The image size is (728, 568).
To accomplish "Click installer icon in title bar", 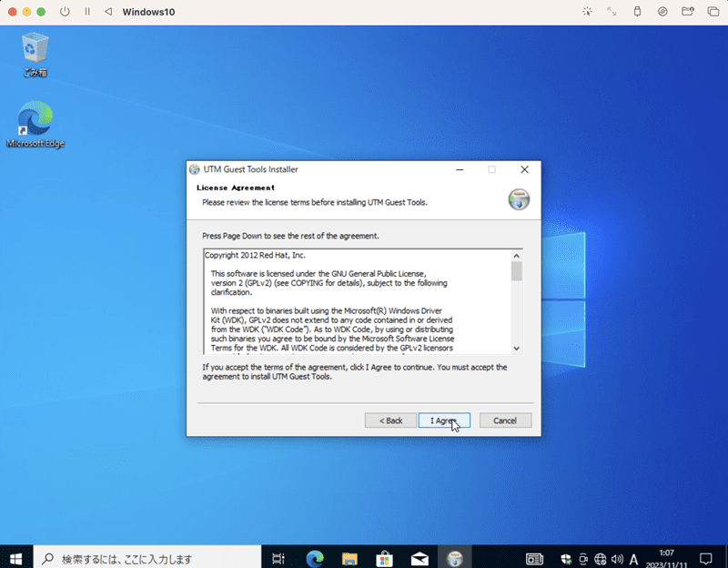I will click(195, 169).
